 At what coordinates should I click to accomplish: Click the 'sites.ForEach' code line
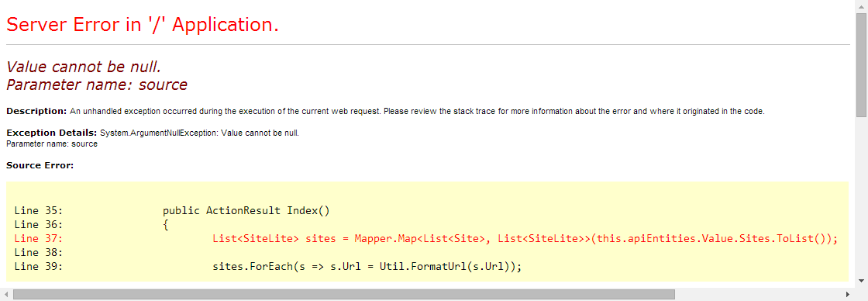[x=367, y=267]
